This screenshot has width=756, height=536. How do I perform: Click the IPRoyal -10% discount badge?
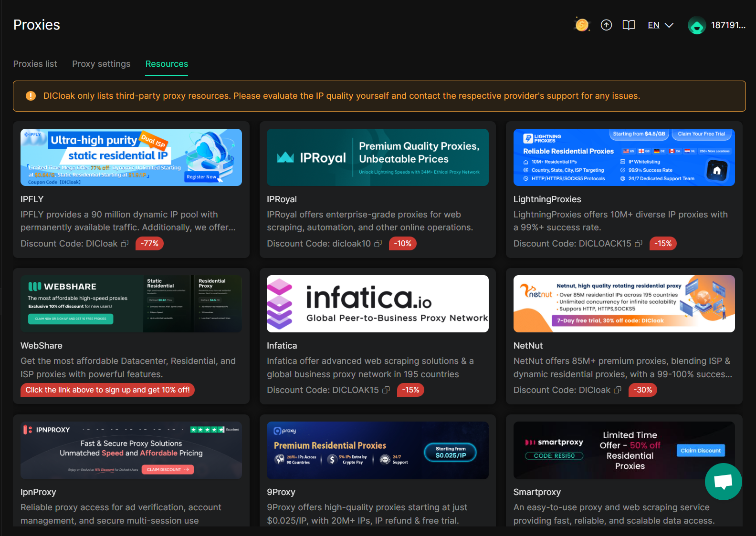pos(403,244)
